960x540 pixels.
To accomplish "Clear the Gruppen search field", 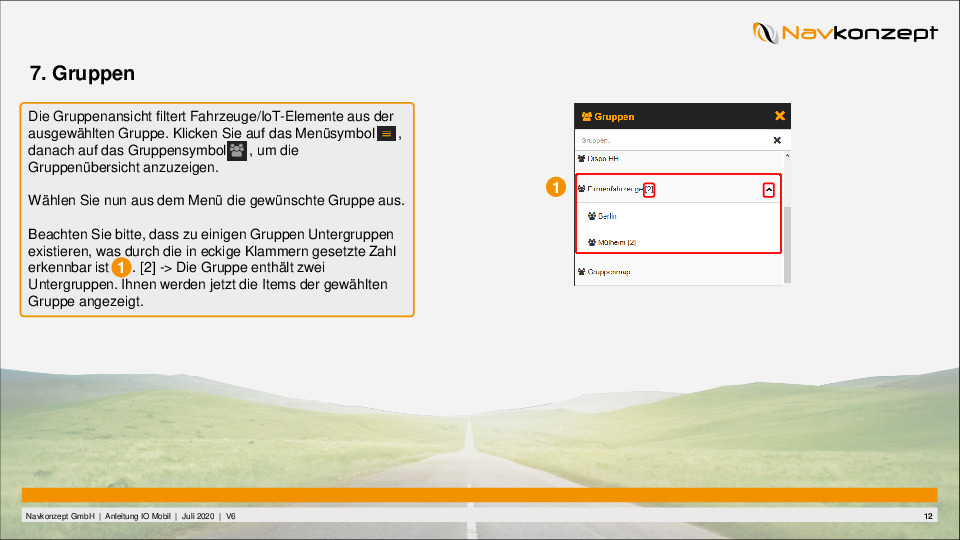I will [777, 140].
